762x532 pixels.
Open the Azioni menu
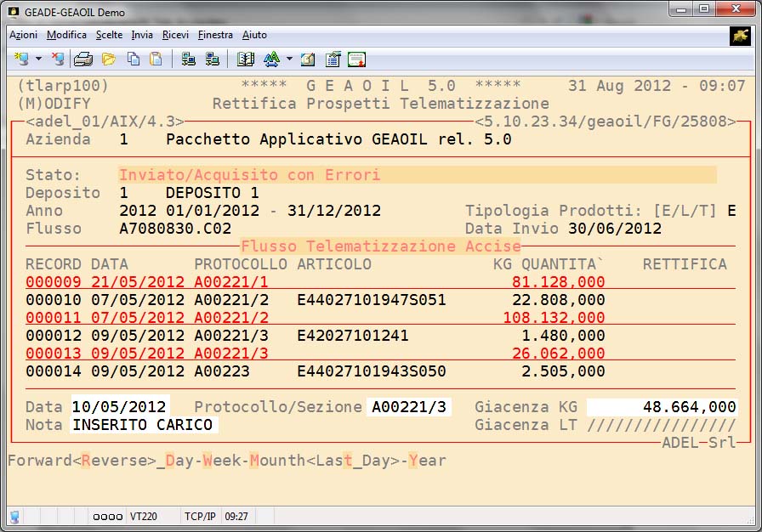(23, 35)
